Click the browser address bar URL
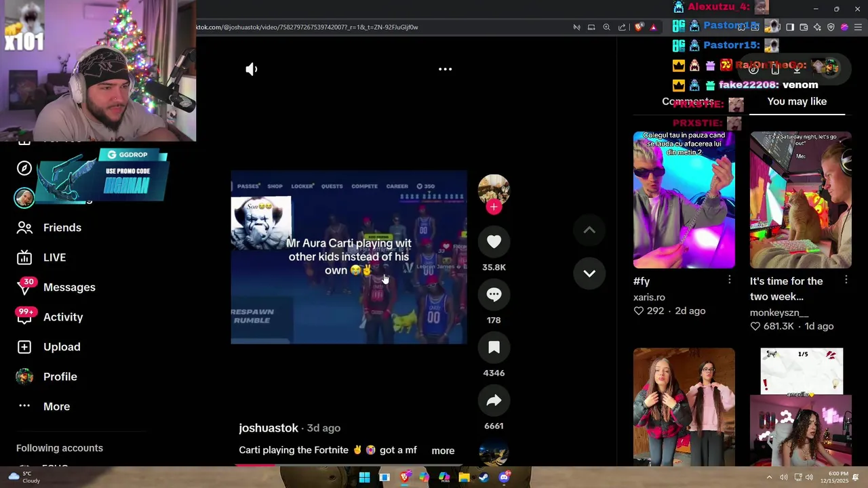The width and height of the screenshot is (868, 488). [307, 27]
